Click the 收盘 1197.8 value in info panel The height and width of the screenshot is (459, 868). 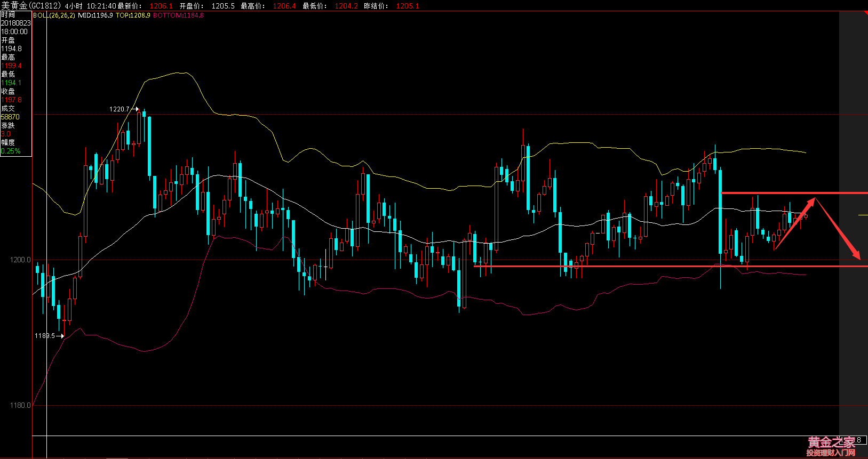click(x=11, y=100)
